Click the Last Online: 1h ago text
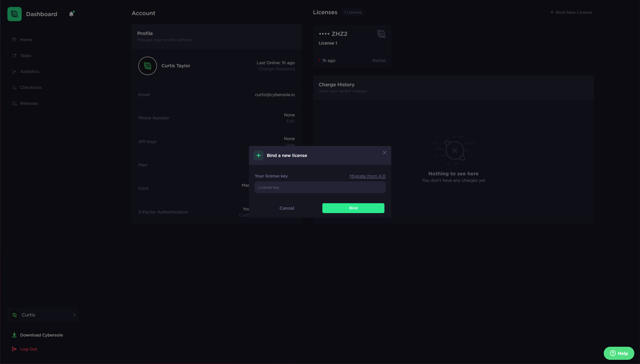Viewport: 640px width, 364px height. [276, 63]
